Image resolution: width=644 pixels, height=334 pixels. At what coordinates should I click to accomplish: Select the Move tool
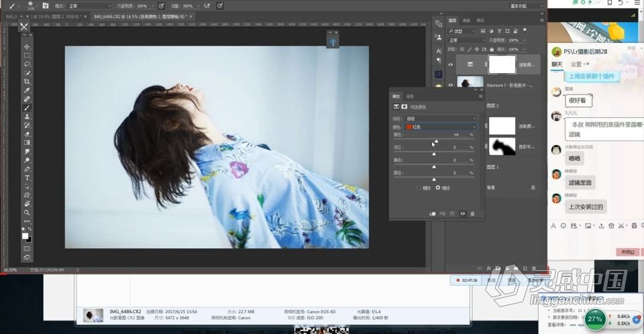(x=27, y=47)
